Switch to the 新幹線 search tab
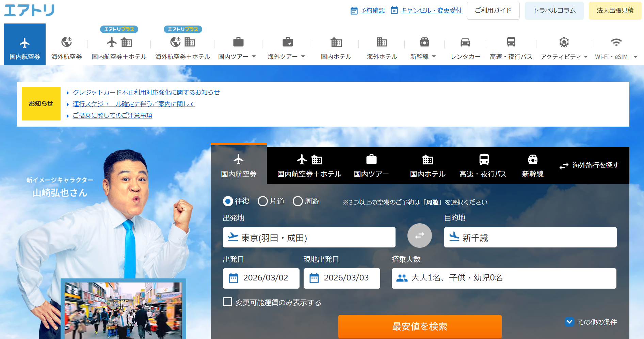644x339 pixels. [532, 166]
